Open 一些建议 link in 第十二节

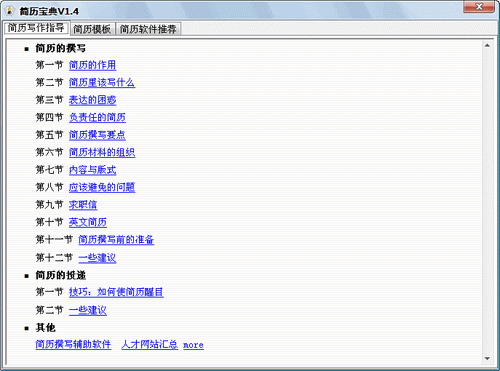pyautogui.click(x=97, y=258)
